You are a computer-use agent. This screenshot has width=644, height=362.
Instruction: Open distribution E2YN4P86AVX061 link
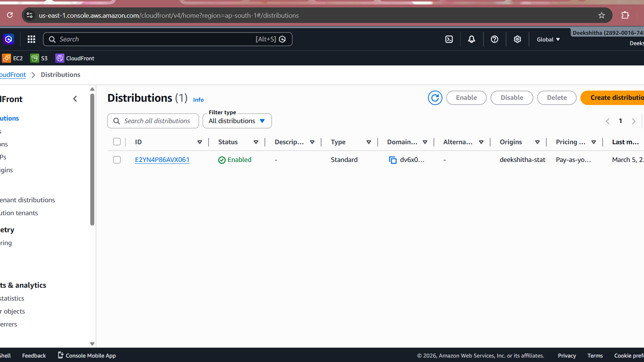[162, 160]
